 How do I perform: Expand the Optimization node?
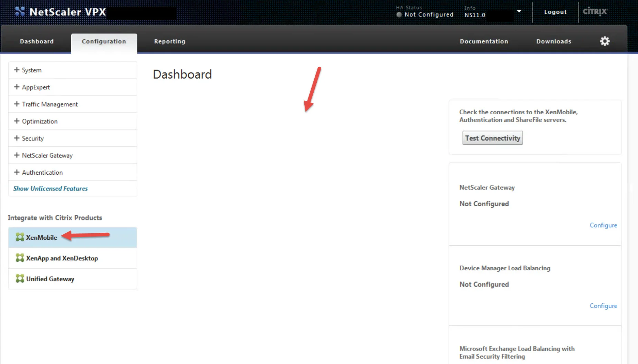pos(17,121)
